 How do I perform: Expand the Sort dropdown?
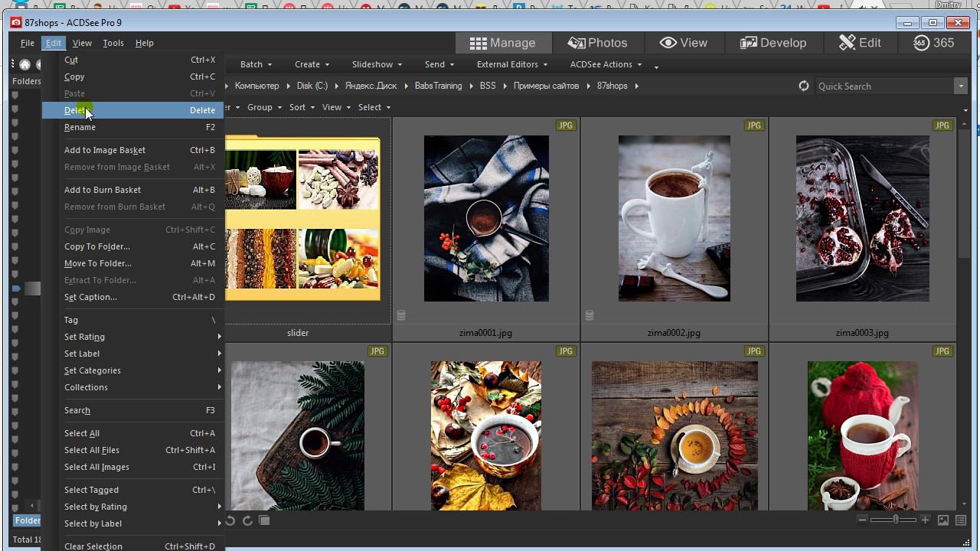pos(301,107)
